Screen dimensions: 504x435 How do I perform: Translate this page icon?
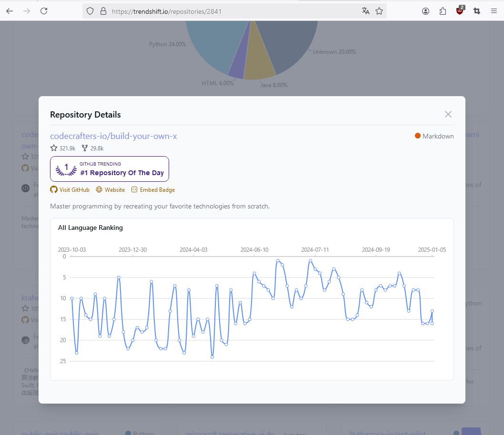pos(365,11)
